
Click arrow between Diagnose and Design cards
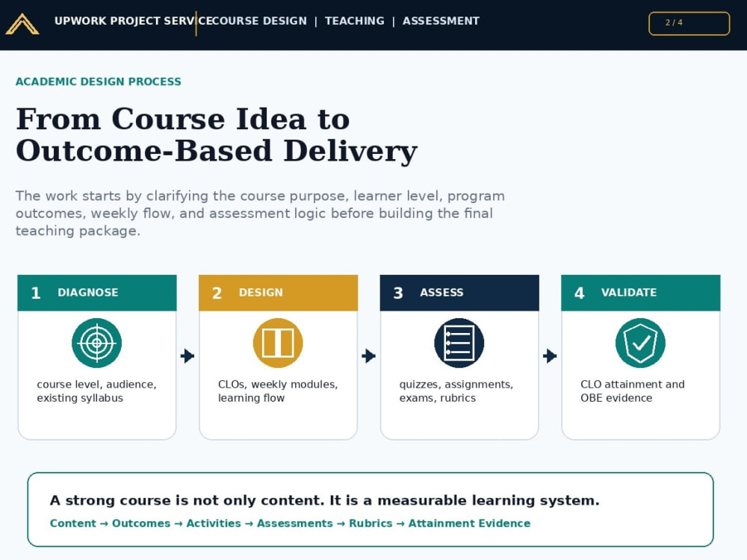click(187, 355)
